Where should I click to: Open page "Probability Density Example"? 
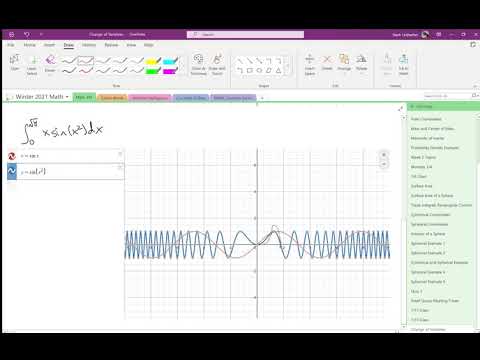435,148
